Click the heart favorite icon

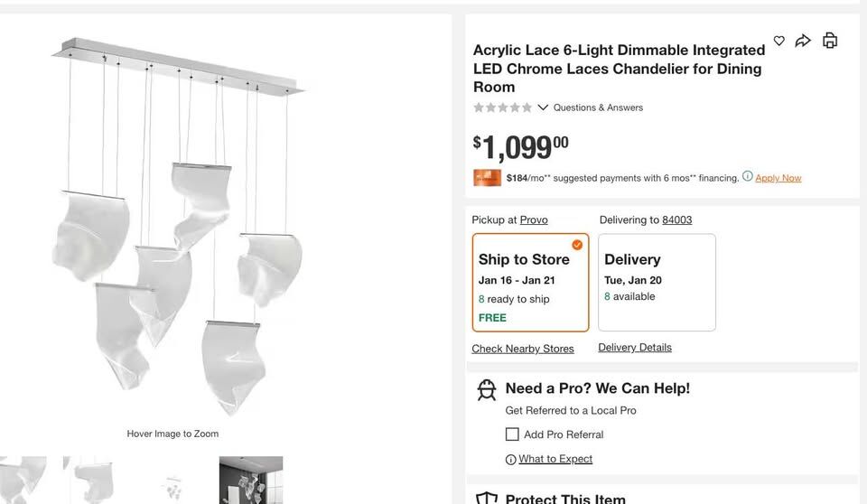click(x=779, y=41)
